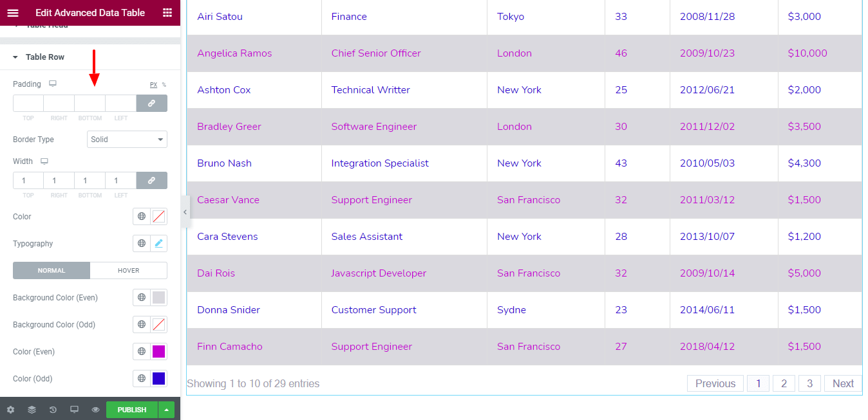Image resolution: width=868 pixels, height=420 pixels.
Task: Select the Normal tab
Action: tap(52, 271)
